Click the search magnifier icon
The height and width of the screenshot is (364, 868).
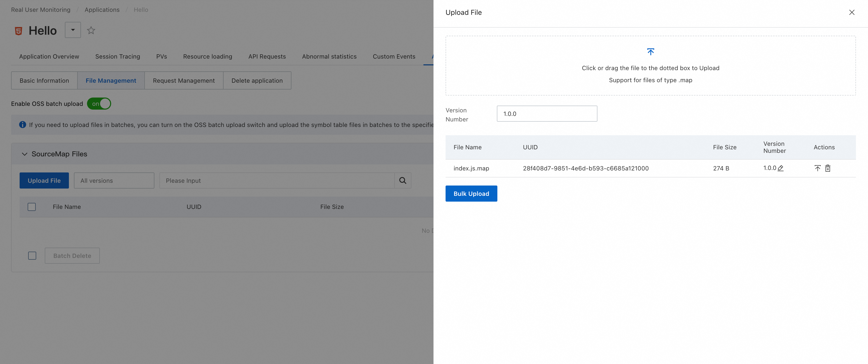coord(402,180)
